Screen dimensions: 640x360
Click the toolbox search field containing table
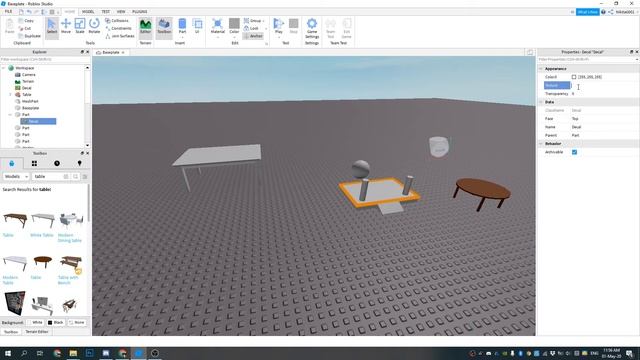tap(48, 176)
